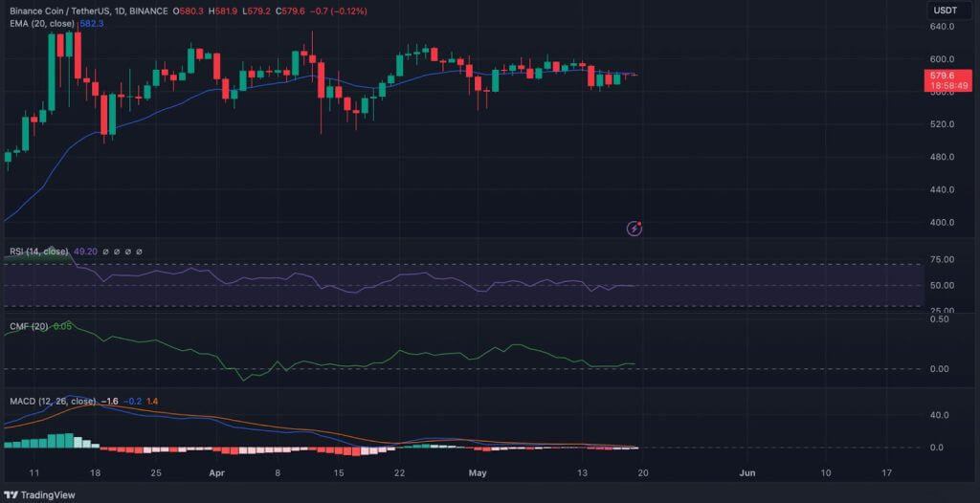This screenshot has height=503, width=980.
Task: Click the 13 date label on time axis
Action: 583,473
